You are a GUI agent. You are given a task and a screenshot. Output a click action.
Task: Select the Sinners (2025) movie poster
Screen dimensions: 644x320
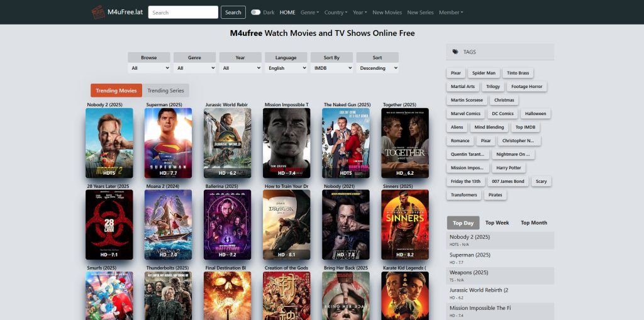pos(405,224)
